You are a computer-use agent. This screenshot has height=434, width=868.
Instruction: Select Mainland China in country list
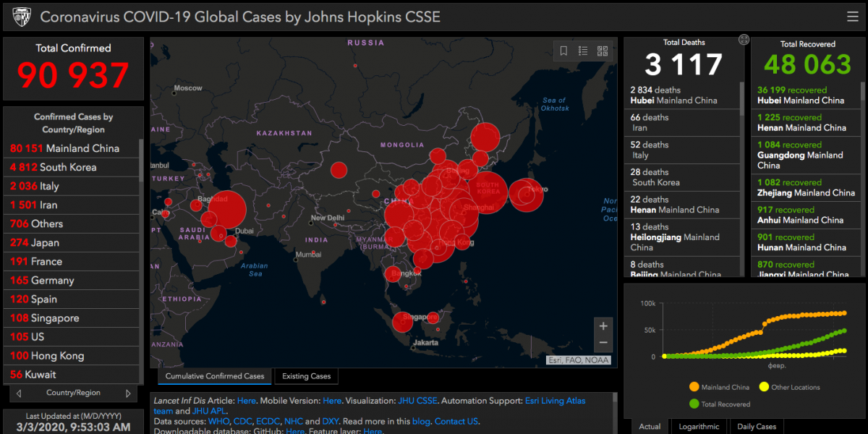(x=71, y=148)
